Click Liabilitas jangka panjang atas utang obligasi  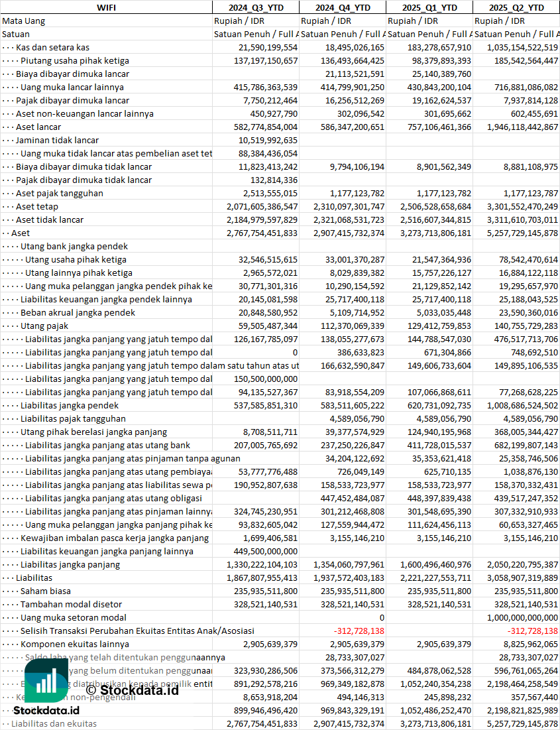(113, 499)
